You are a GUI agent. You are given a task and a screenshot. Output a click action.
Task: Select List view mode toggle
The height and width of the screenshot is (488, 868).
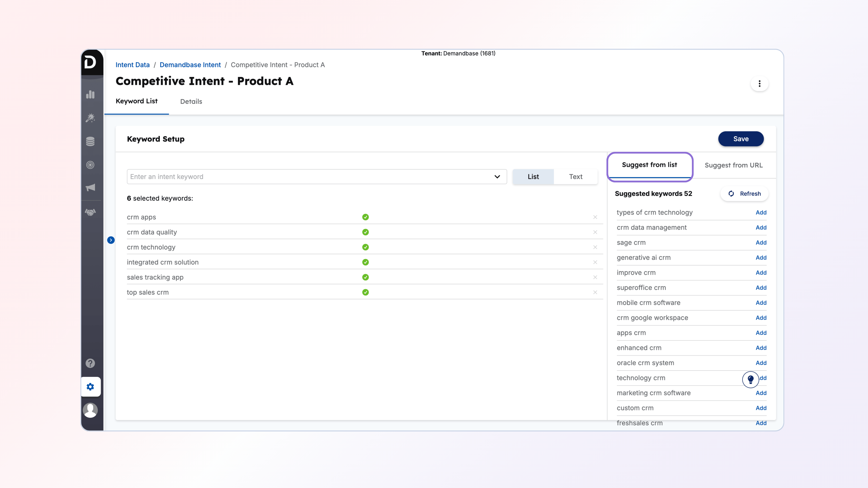(x=533, y=177)
